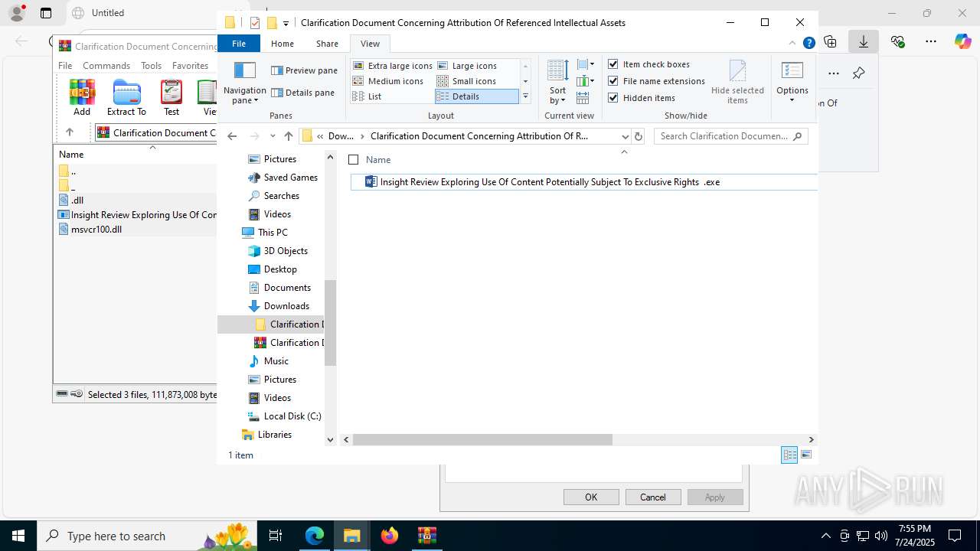The image size is (980, 551).
Task: Open the File ribbon tab
Action: 239,44
